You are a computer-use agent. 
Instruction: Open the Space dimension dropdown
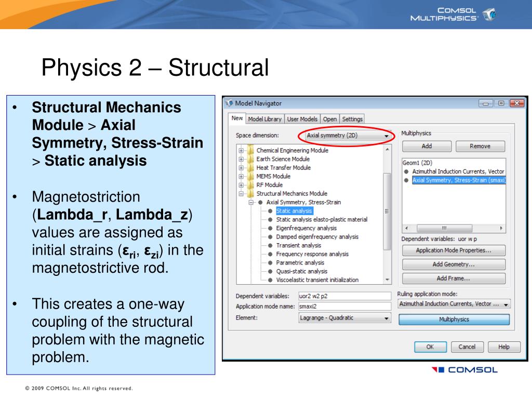point(348,136)
